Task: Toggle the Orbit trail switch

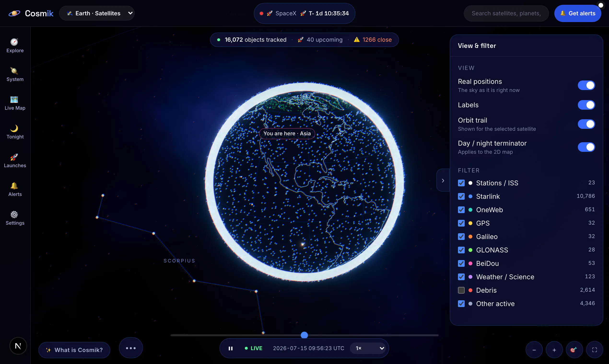Action: [x=586, y=124]
